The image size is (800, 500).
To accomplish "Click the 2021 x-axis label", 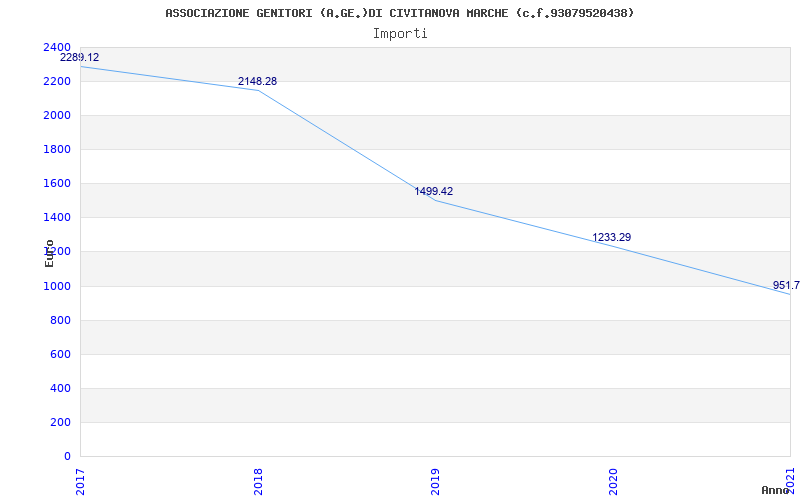I will (x=790, y=482).
